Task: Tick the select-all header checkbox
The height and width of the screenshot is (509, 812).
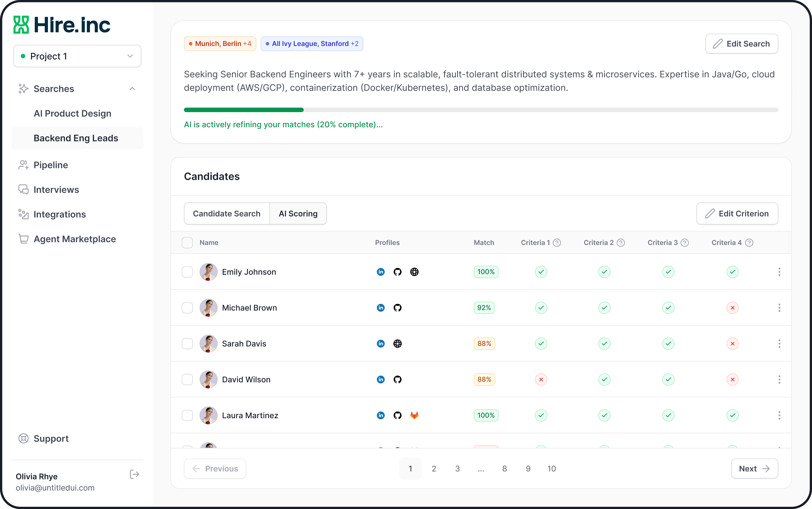Action: [x=187, y=243]
